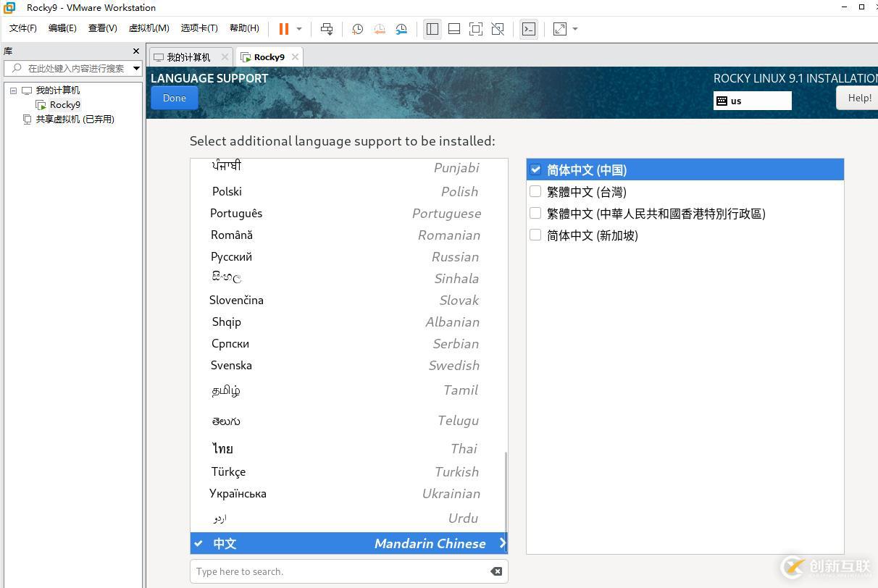Click the Help! button
Image resolution: width=878 pixels, height=588 pixels.
pos(858,98)
